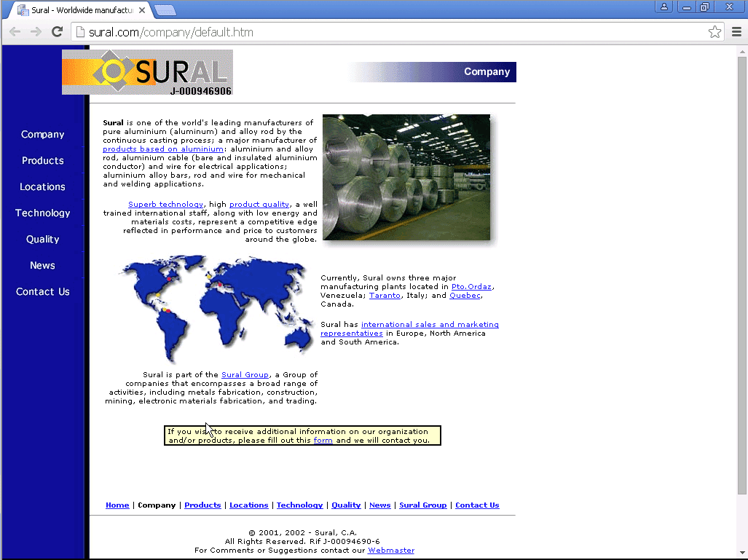Click Locations in the footer navigation
This screenshot has width=748, height=560.
(249, 505)
